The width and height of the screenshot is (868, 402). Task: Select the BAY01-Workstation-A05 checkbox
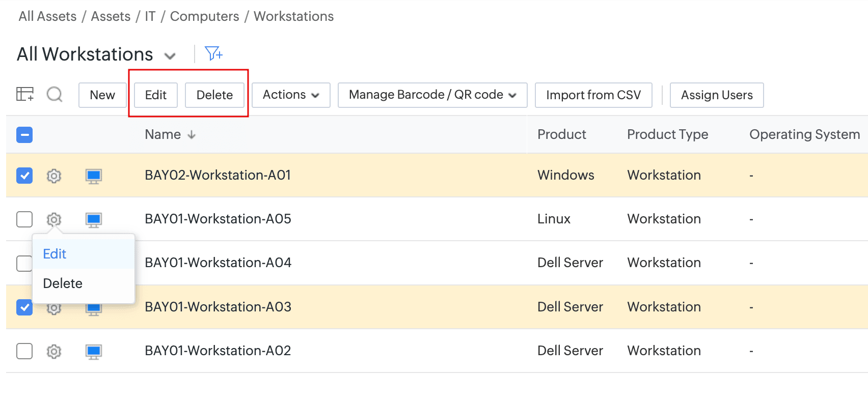pos(24,219)
